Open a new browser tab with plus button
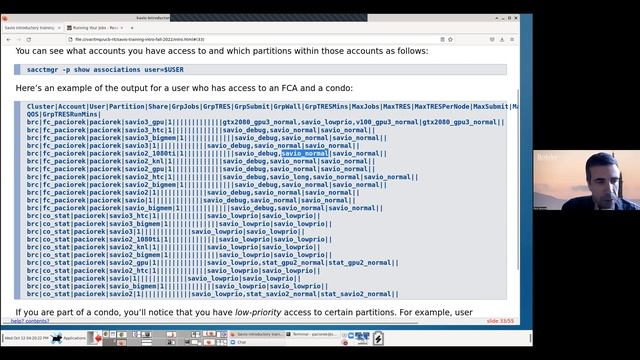The height and width of the screenshot is (360, 640). click(132, 28)
